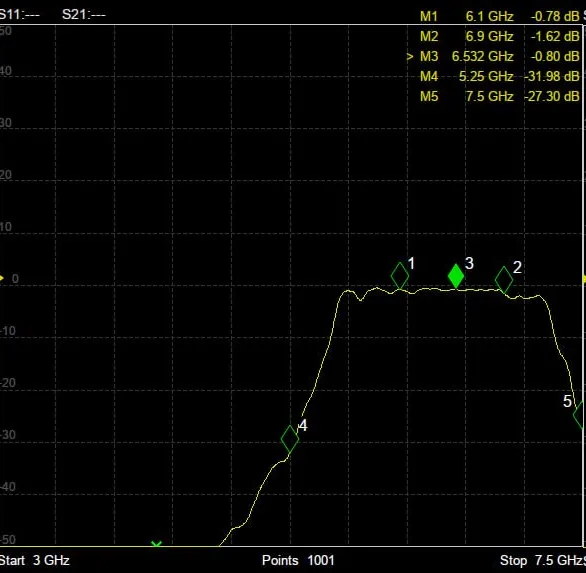586x573 pixels.
Task: Click the -40 axis label
Action: click(7, 487)
